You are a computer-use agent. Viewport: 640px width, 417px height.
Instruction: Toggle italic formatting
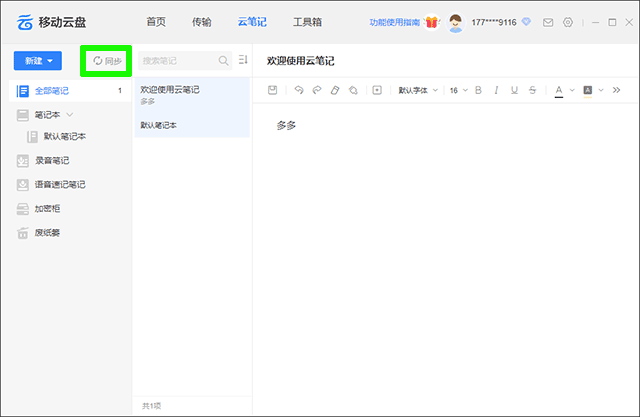(x=497, y=90)
